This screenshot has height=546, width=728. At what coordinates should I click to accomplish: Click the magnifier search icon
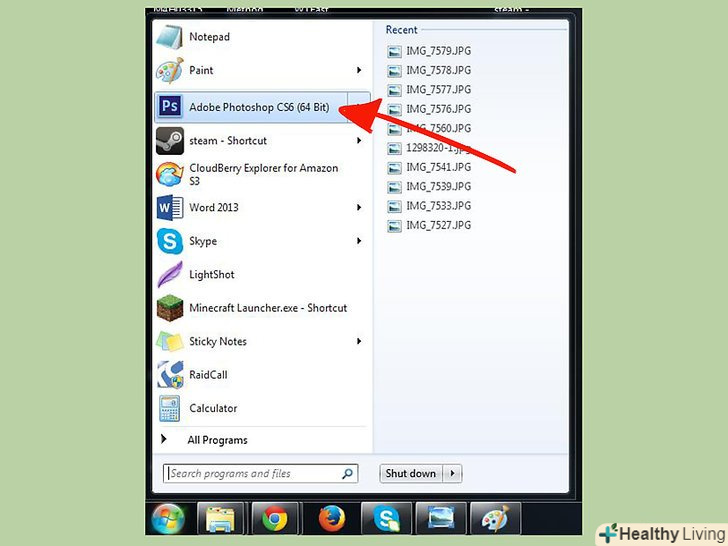coord(347,474)
